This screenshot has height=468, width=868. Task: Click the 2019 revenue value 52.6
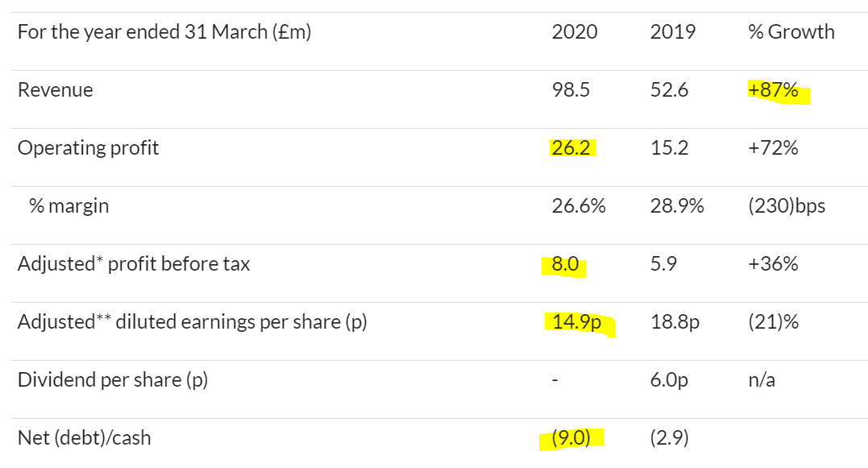coord(669,89)
